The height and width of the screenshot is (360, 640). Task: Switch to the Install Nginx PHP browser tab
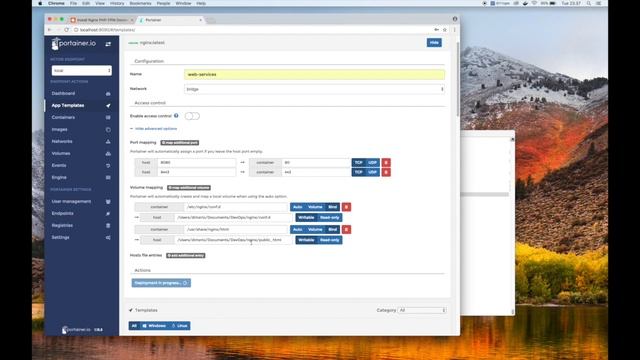(102, 20)
